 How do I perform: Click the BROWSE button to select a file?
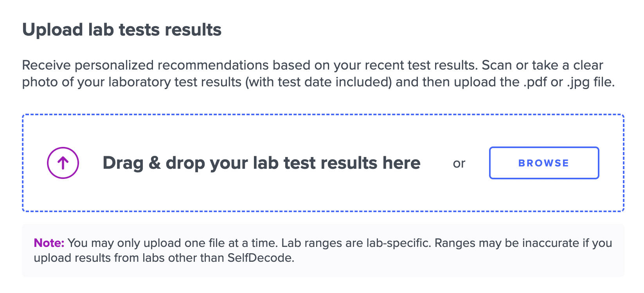[543, 163]
